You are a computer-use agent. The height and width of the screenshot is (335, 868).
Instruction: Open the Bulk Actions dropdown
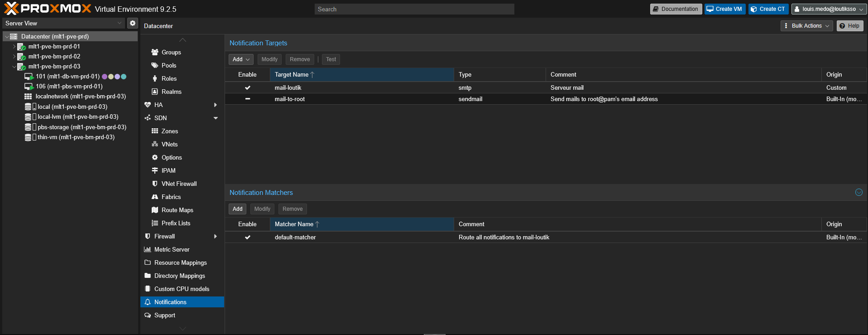point(807,26)
